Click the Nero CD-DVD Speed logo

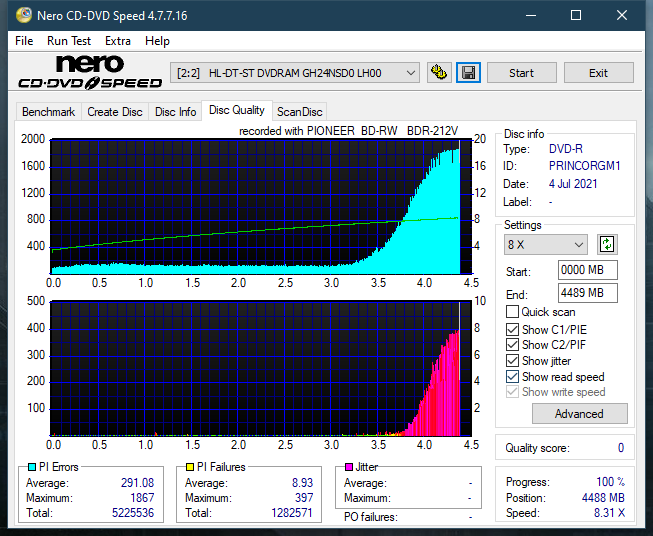tap(90, 72)
